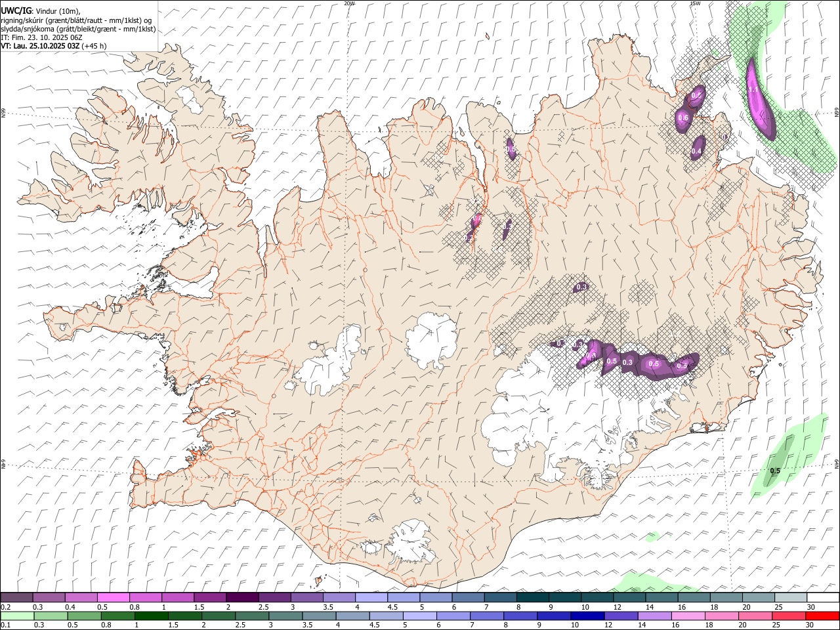Select the 'VT: Lau. 25.10.2025 03Z' valid time
This screenshot has width=840, height=630.
pos(40,46)
